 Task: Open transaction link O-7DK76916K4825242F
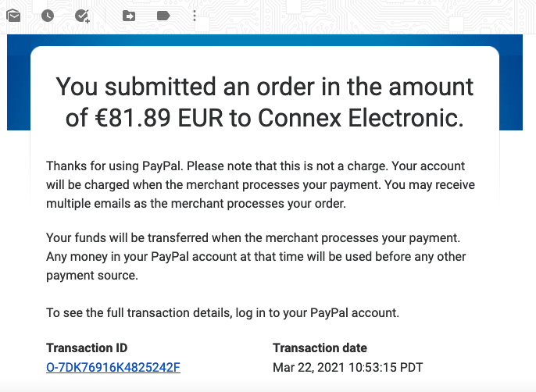tap(113, 367)
